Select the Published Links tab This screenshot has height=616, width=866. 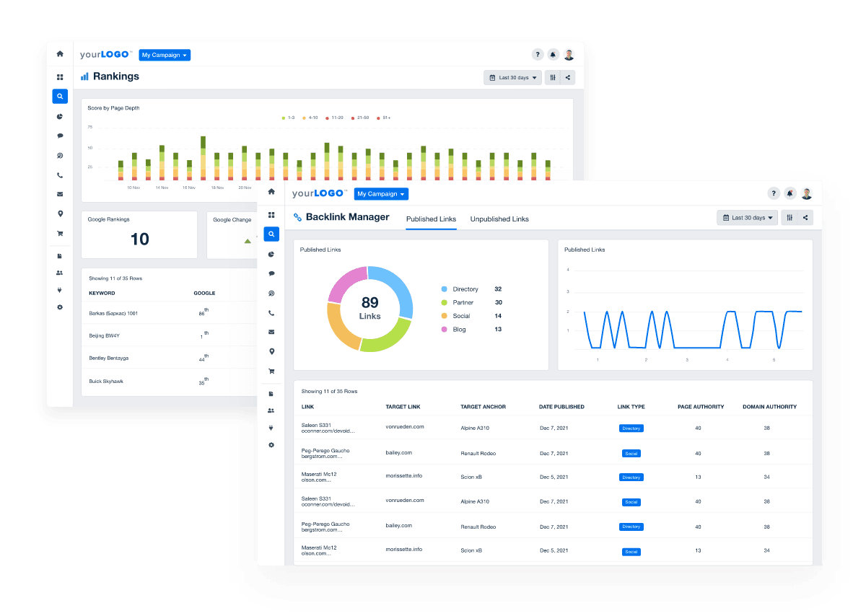[x=431, y=219]
